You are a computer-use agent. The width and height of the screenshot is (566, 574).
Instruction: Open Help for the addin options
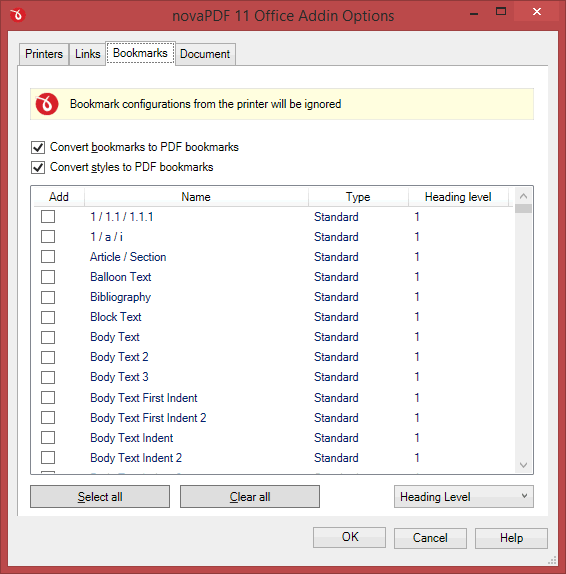511,538
